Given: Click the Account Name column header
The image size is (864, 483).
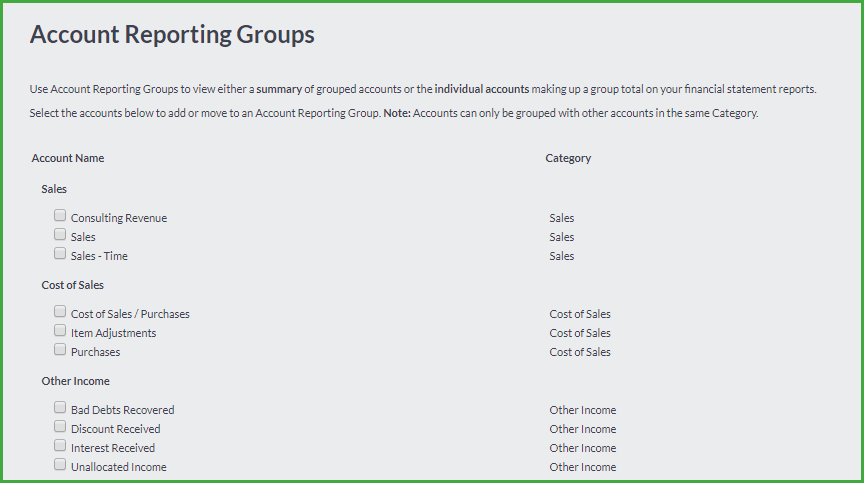Looking at the screenshot, I should tap(68, 158).
